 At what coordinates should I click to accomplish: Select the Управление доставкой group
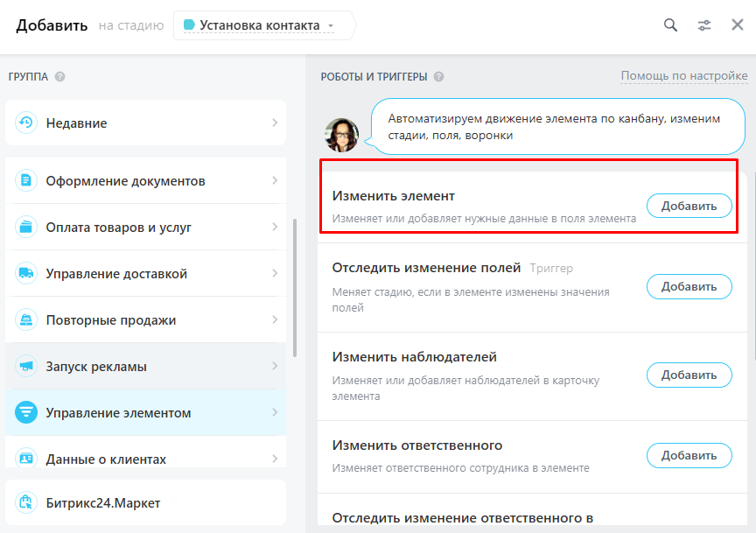(145, 273)
